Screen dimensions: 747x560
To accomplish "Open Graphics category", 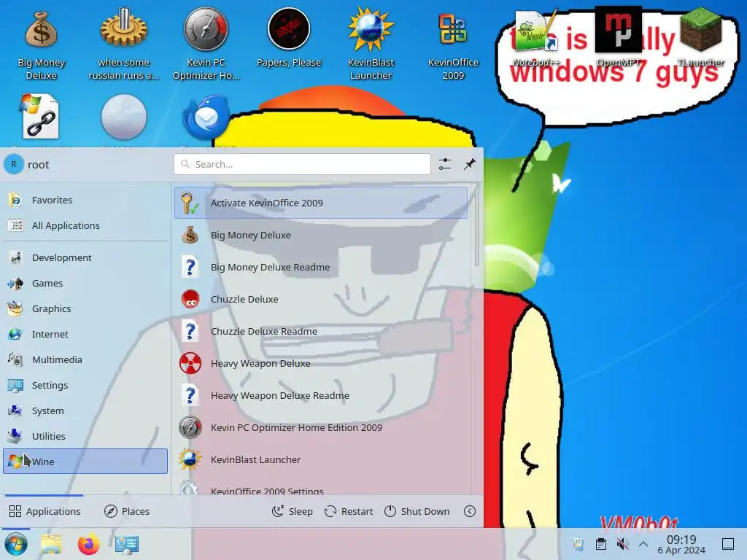I will [86, 308].
